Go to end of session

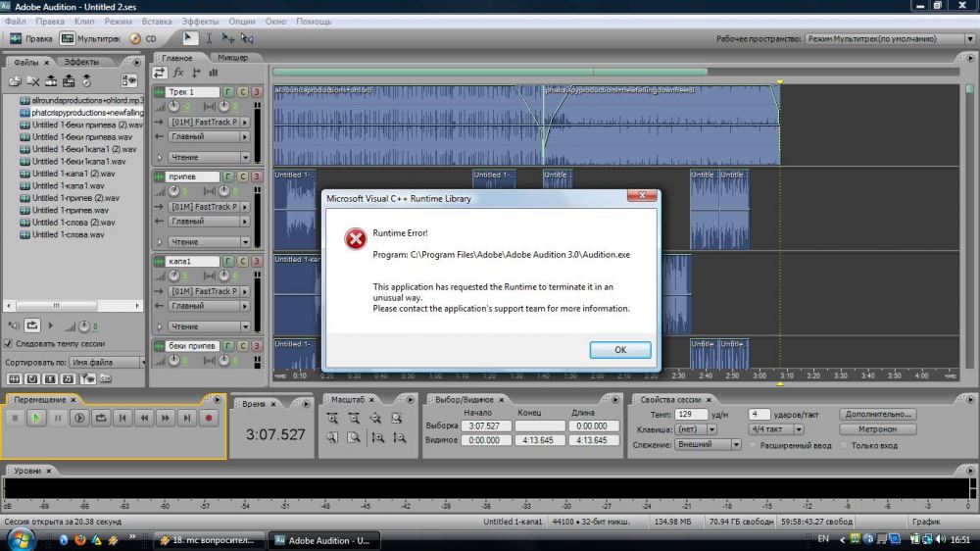click(187, 418)
